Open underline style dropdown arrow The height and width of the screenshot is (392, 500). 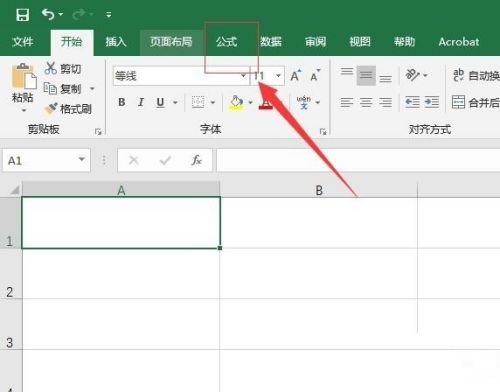click(x=175, y=102)
